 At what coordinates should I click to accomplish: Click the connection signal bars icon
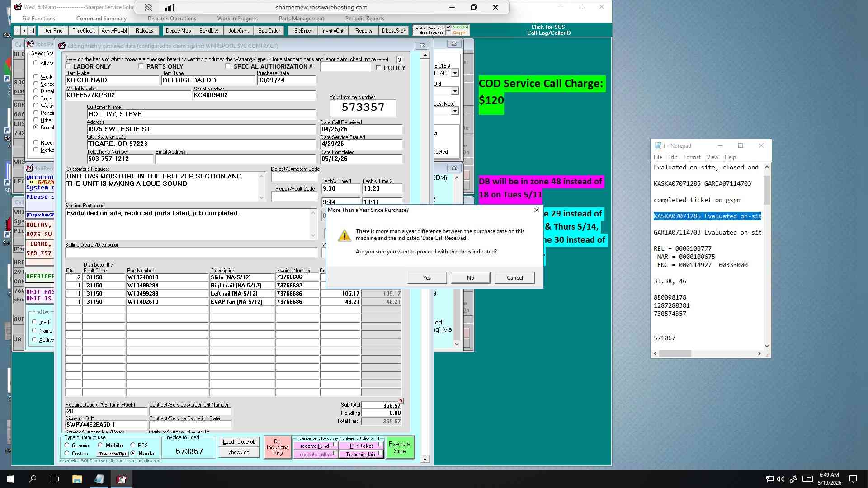(x=170, y=7)
